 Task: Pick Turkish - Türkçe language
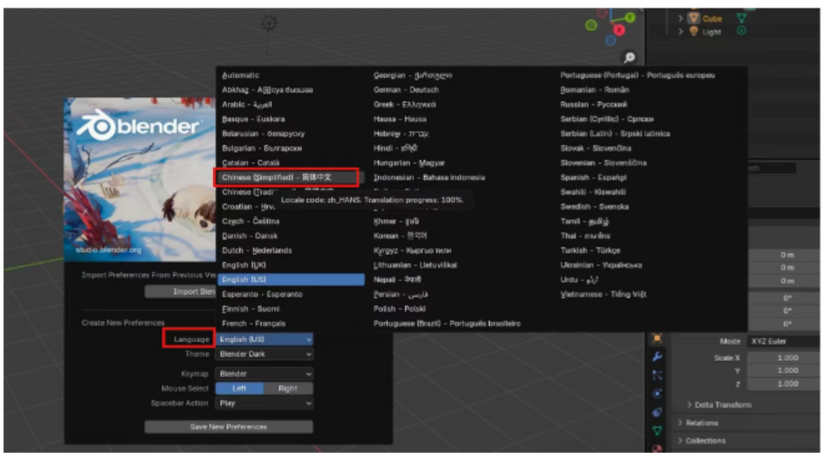[590, 251]
